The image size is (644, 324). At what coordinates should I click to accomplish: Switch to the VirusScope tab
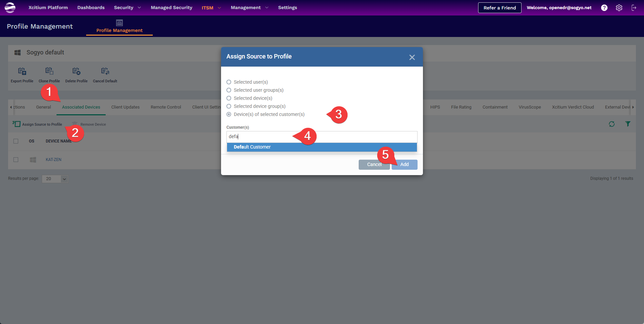[x=530, y=107]
